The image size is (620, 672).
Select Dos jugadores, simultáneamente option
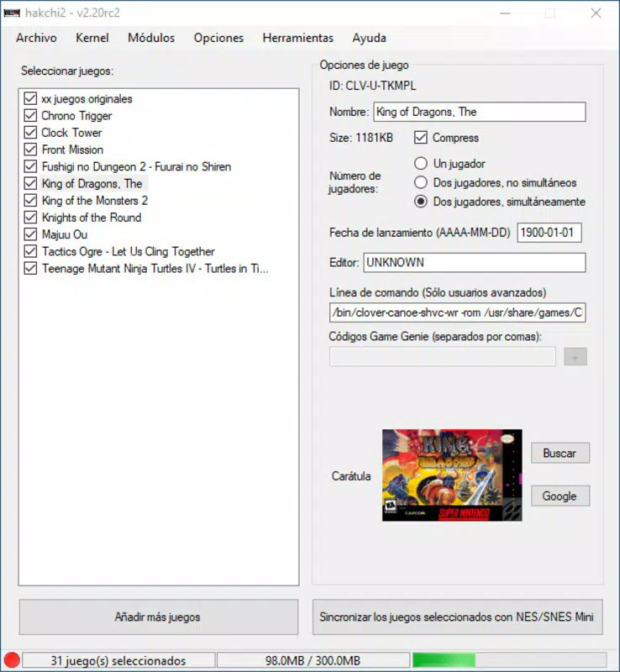421,202
